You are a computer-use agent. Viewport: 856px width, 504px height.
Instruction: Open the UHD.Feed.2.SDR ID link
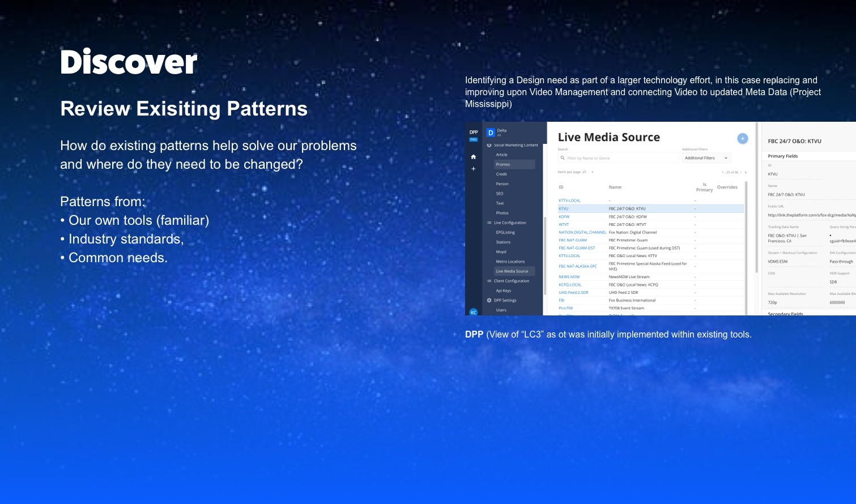[x=573, y=293]
